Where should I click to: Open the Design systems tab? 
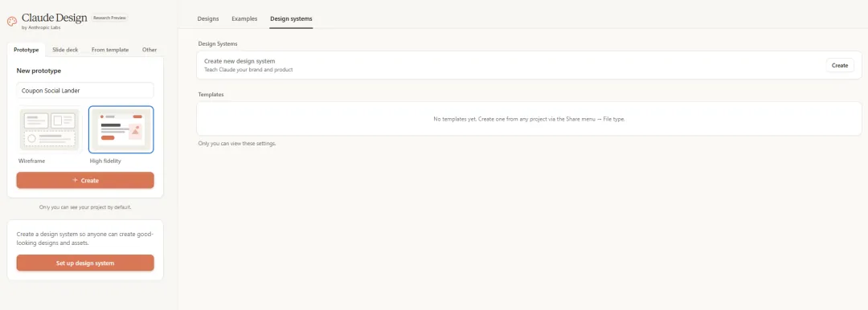(291, 18)
